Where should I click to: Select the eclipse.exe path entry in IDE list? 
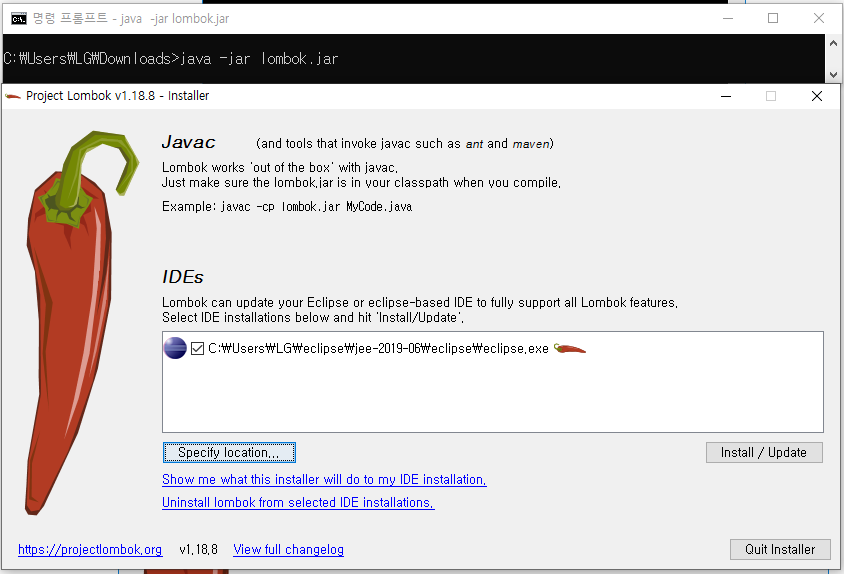(x=378, y=349)
